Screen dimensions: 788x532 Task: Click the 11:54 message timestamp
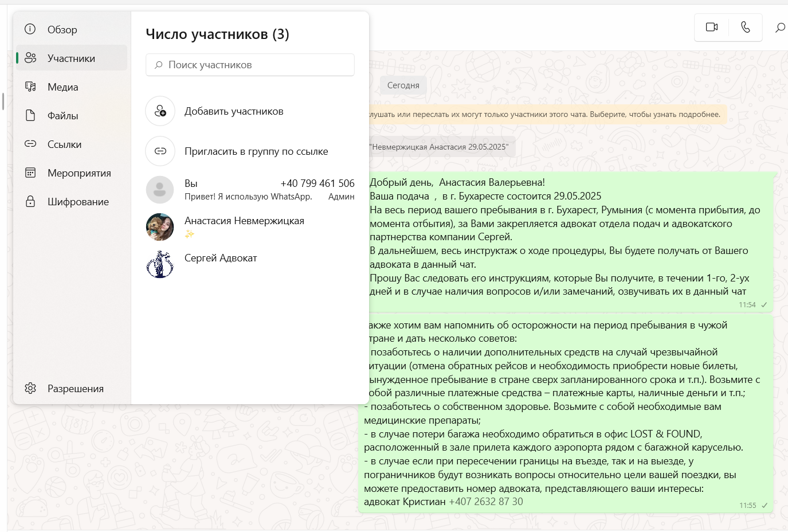[x=747, y=305]
